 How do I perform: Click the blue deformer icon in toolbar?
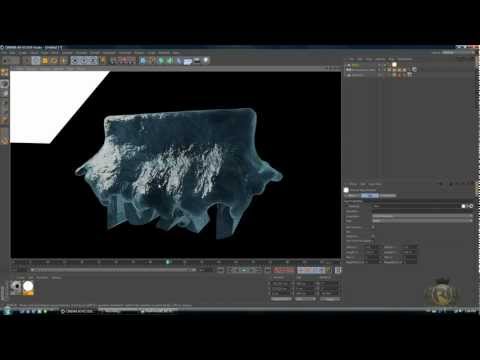click(x=179, y=60)
